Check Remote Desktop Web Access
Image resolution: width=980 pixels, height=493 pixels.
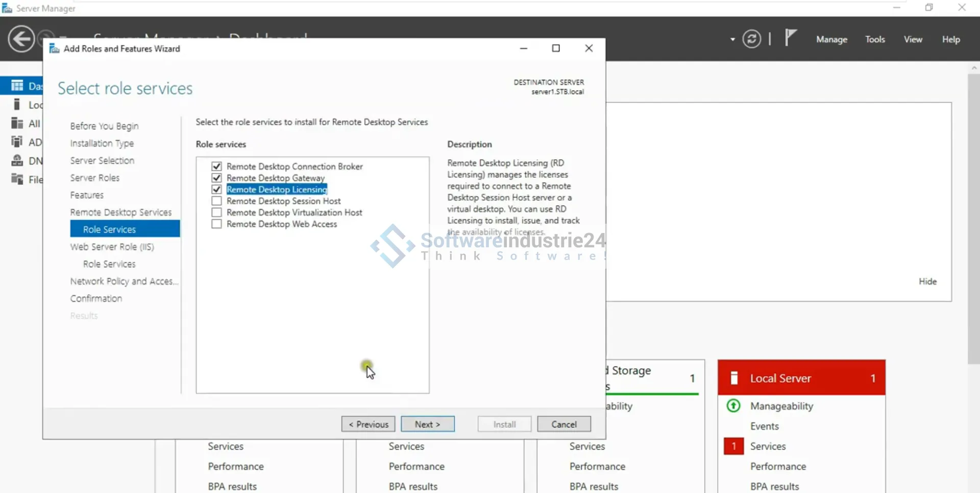coord(216,224)
